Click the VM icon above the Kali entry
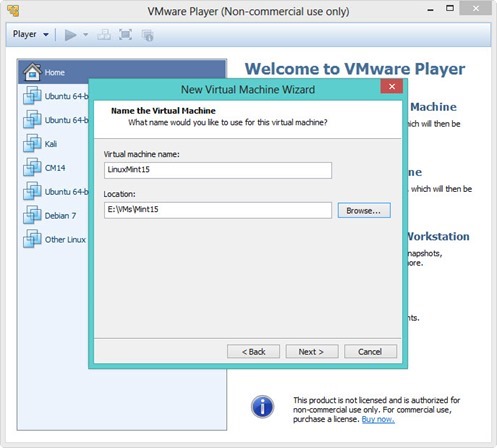497x448 pixels. pos(32,120)
